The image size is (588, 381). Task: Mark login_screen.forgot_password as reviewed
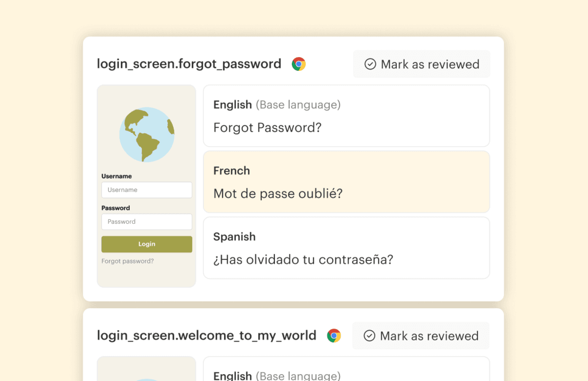coord(422,64)
